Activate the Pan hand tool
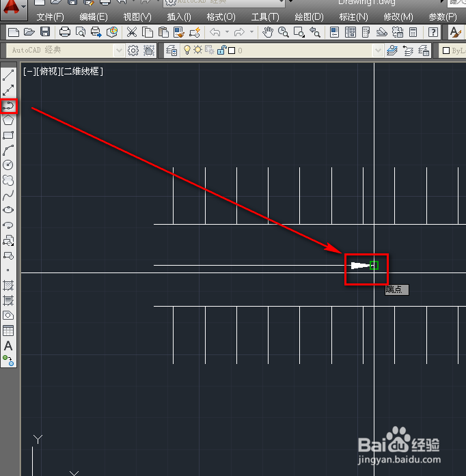This screenshot has width=466, height=476. pos(268,32)
